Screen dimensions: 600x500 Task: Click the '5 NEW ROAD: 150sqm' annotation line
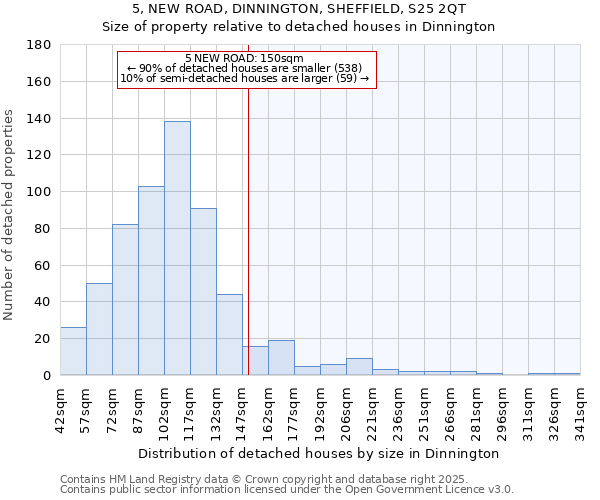coord(244,58)
